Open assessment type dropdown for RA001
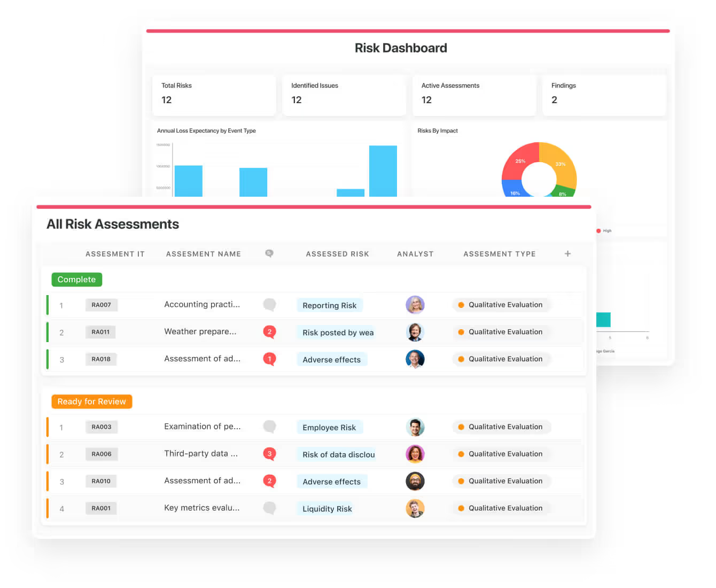 (x=501, y=508)
